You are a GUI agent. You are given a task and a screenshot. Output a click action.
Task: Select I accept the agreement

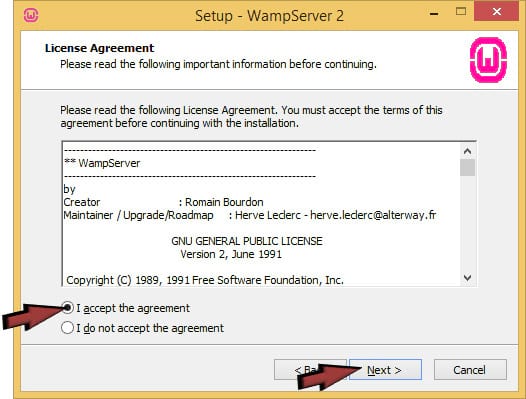pyautogui.click(x=67, y=307)
